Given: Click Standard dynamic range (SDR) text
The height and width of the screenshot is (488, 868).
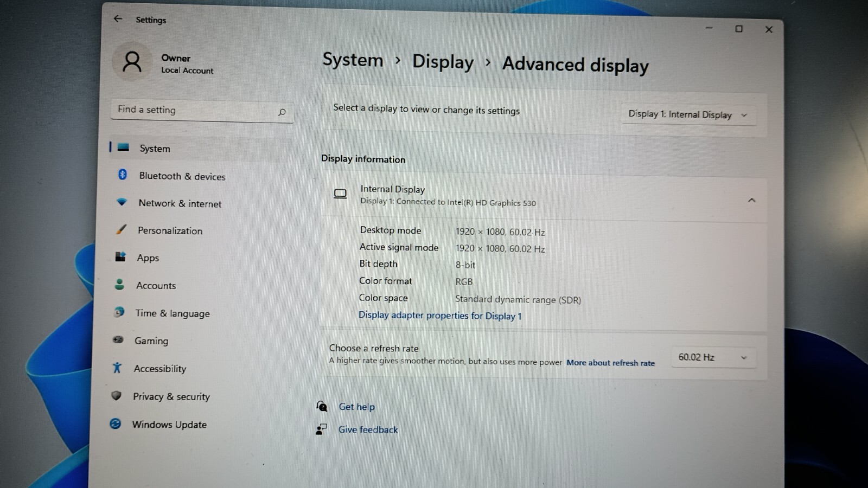Looking at the screenshot, I should (518, 299).
